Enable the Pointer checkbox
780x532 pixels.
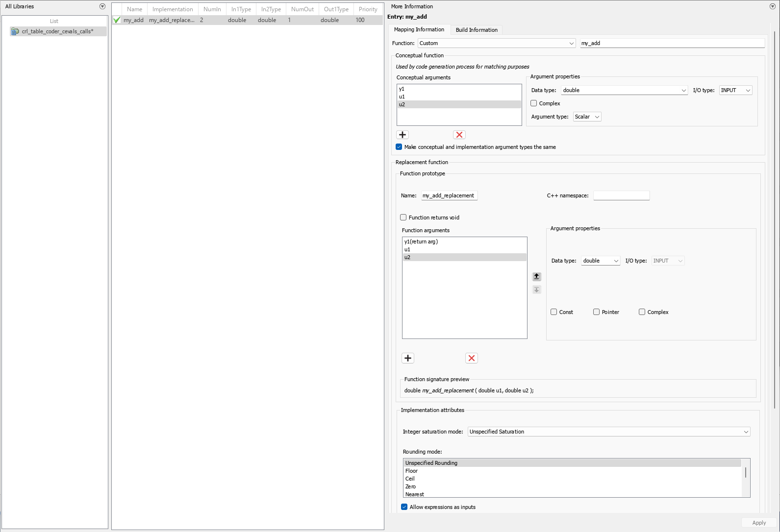(x=597, y=312)
